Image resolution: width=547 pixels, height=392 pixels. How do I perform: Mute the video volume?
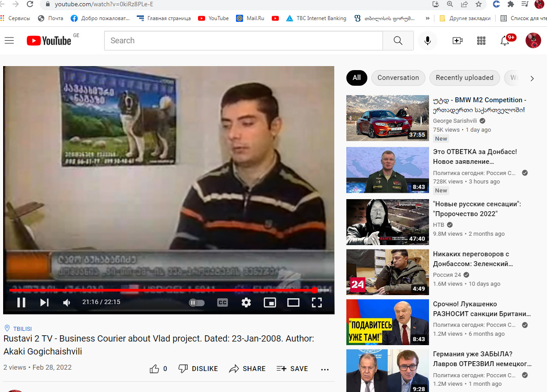click(x=67, y=302)
